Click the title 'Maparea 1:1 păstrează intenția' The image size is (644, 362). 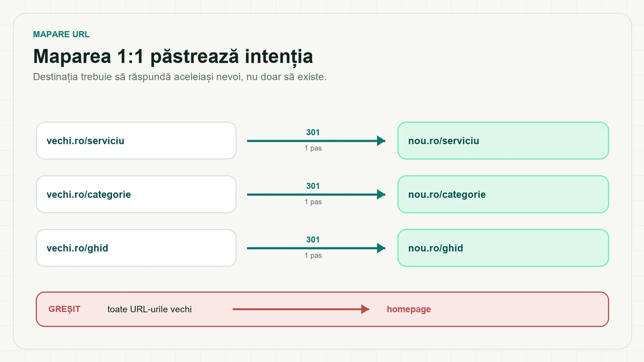(173, 56)
